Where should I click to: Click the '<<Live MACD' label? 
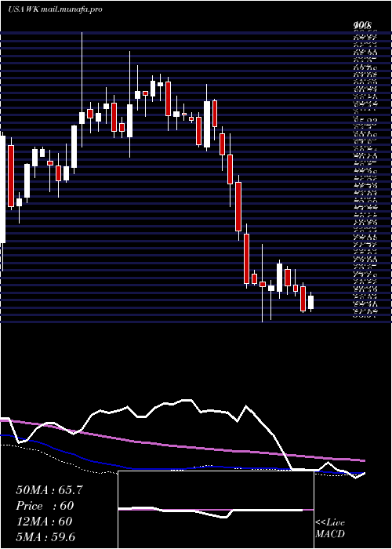(330, 529)
